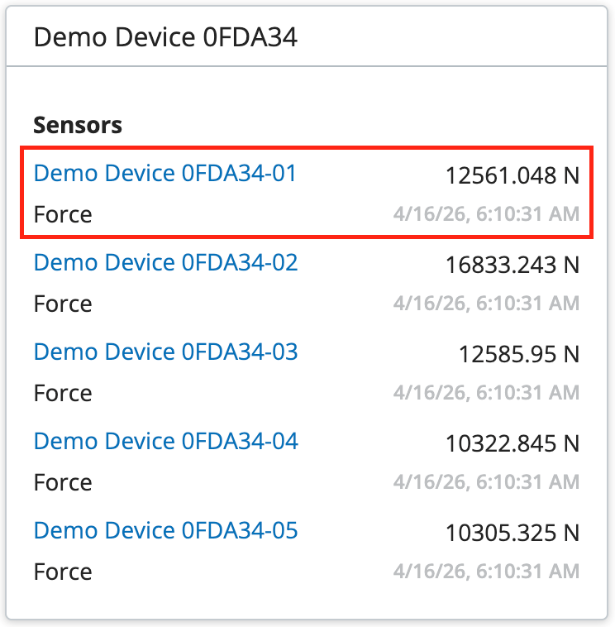The image size is (615, 627).
Task: Click the Force label under sensor 0FDA34-01
Action: point(63,214)
